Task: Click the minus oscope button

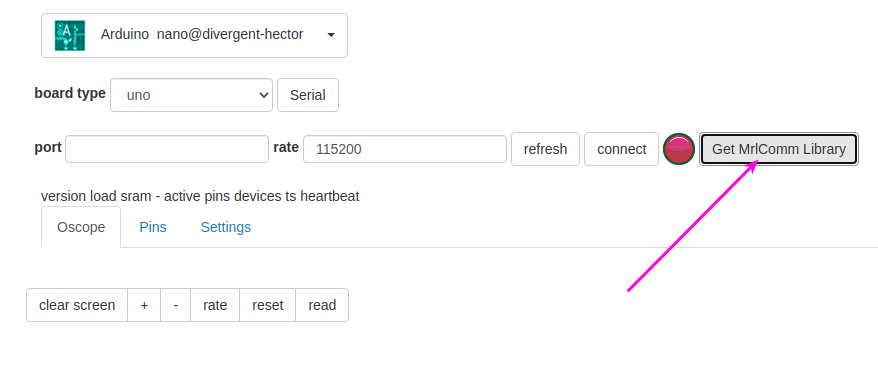Action: [x=176, y=305]
